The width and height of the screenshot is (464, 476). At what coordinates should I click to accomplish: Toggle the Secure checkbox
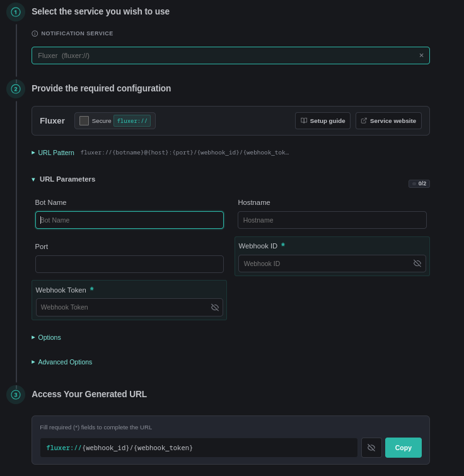coord(84,121)
